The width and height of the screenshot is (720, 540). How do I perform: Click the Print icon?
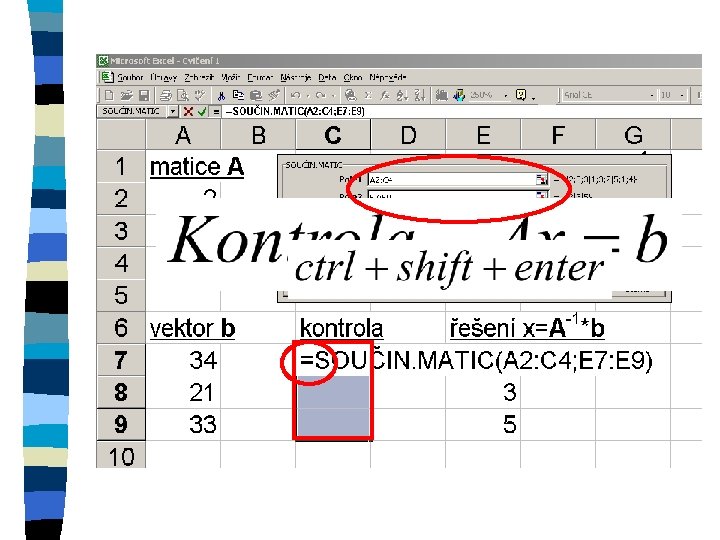click(x=165, y=95)
